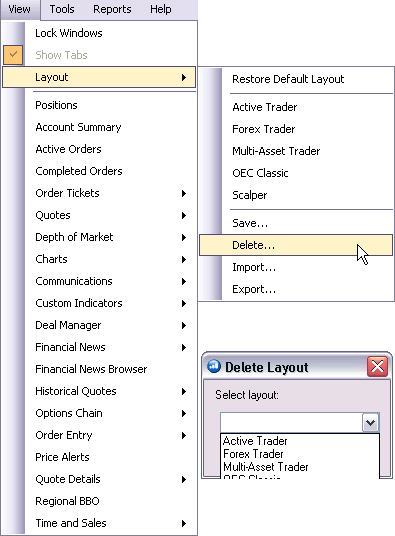Choose Account Summary in View menu
This screenshot has height=536, width=395.
(x=99, y=127)
